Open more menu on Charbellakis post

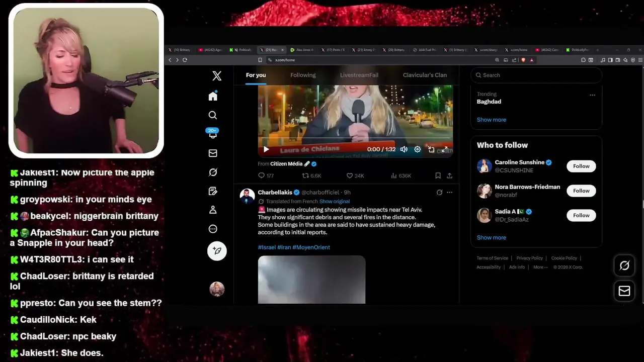(x=449, y=192)
